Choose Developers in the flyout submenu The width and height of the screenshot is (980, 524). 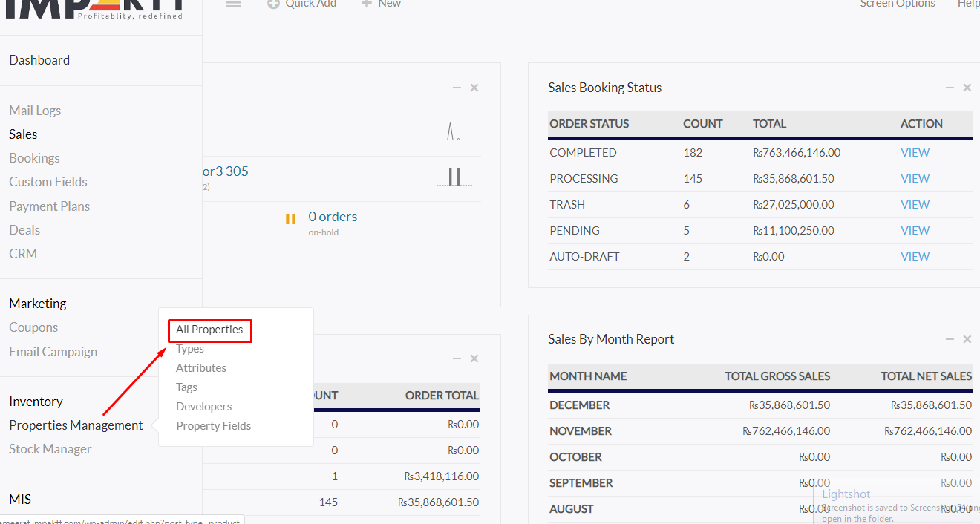point(203,407)
